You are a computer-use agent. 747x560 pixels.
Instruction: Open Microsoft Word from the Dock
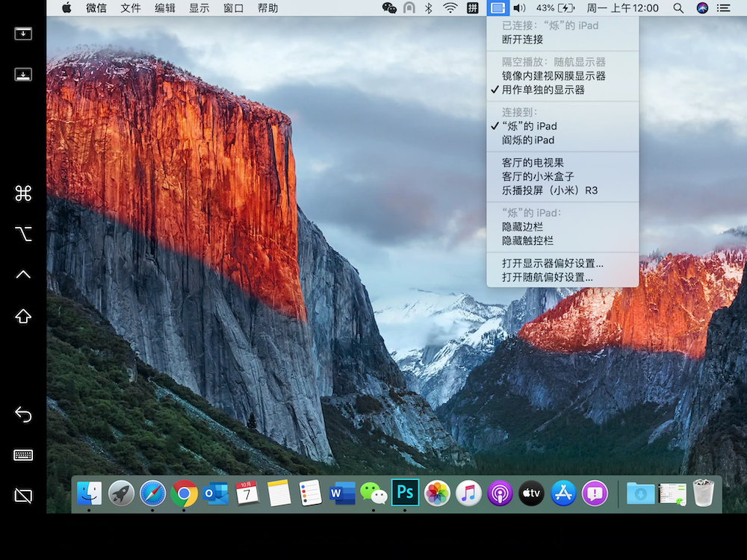pyautogui.click(x=342, y=493)
